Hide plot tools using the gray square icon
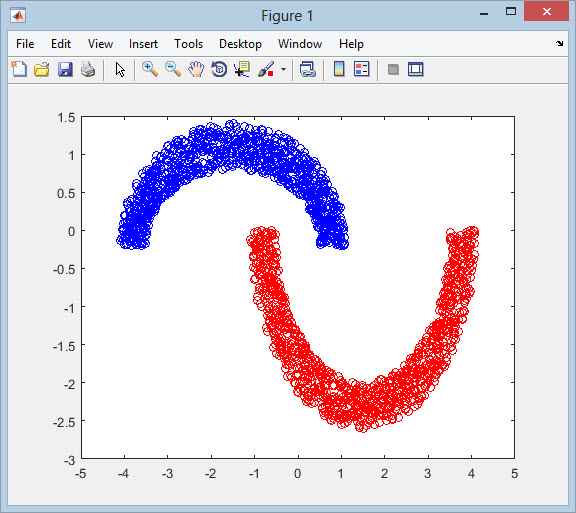576x513 pixels. click(393, 69)
